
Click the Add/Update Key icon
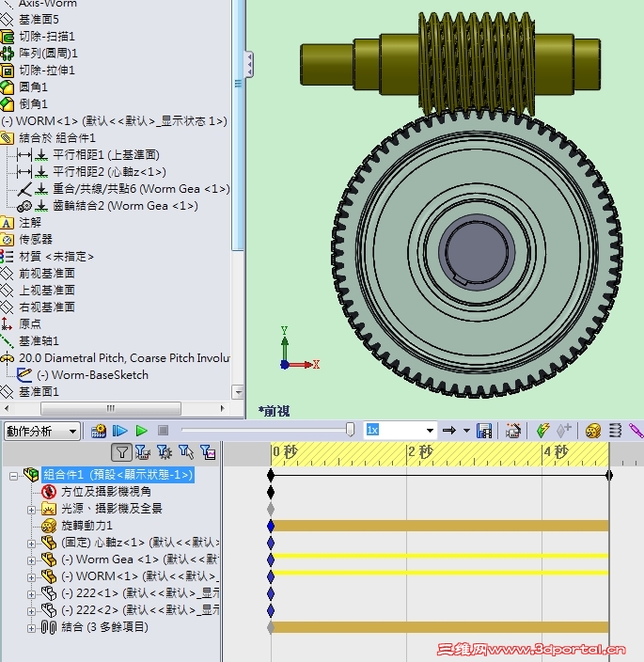click(x=563, y=431)
